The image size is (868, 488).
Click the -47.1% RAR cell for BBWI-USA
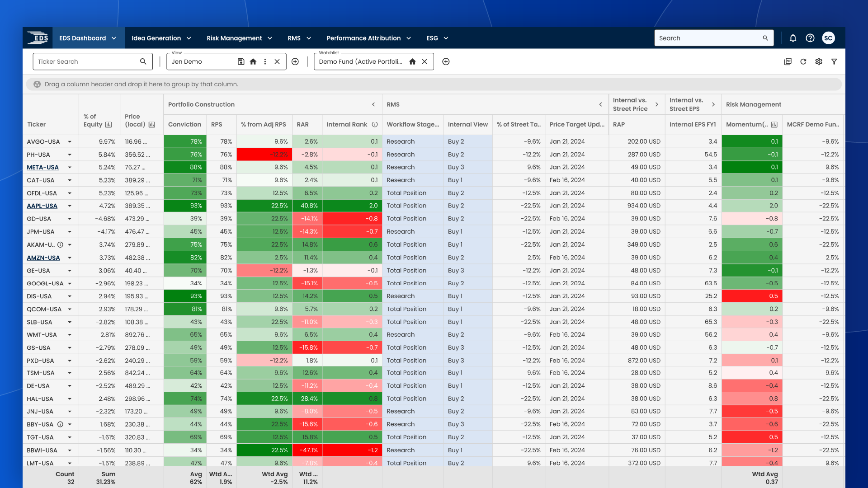tap(307, 450)
